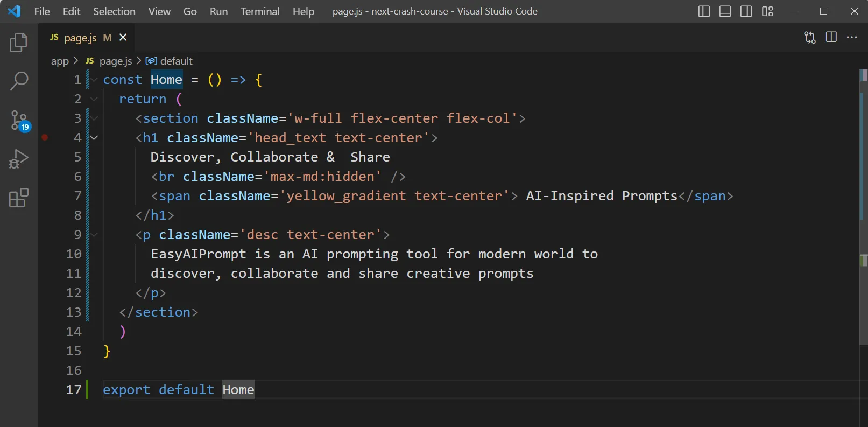Click the 'Discover, Collaborate & Share' text
This screenshot has width=868, height=427.
(x=270, y=157)
